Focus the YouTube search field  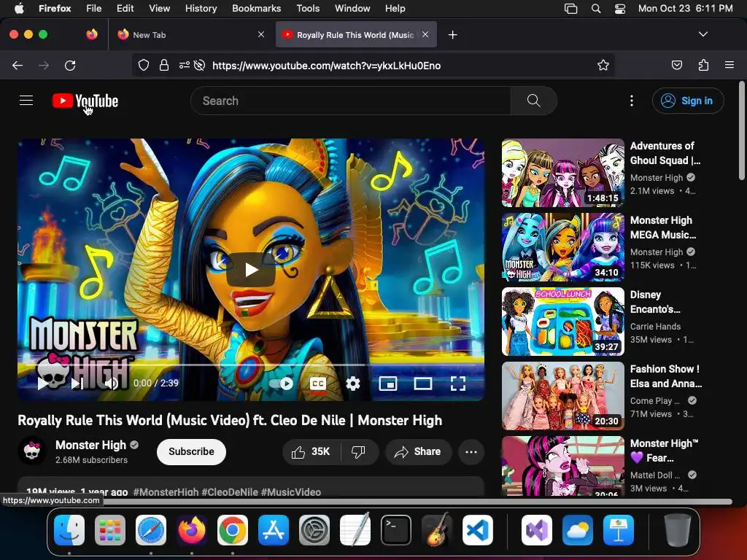click(x=350, y=101)
